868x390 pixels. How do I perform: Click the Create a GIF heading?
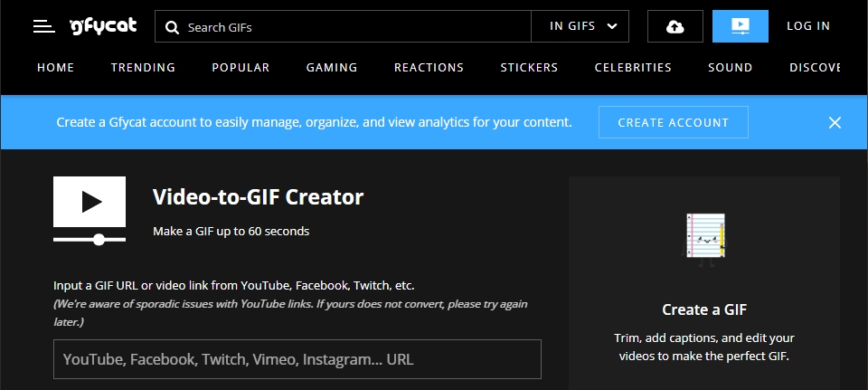tap(704, 309)
